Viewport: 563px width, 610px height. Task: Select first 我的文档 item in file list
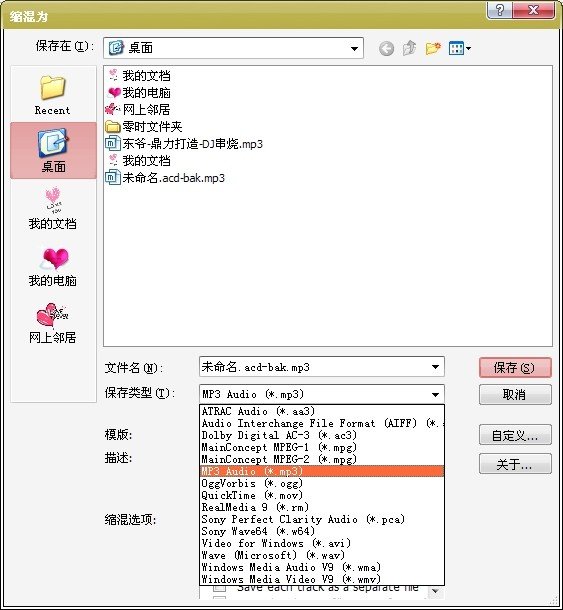click(x=139, y=75)
